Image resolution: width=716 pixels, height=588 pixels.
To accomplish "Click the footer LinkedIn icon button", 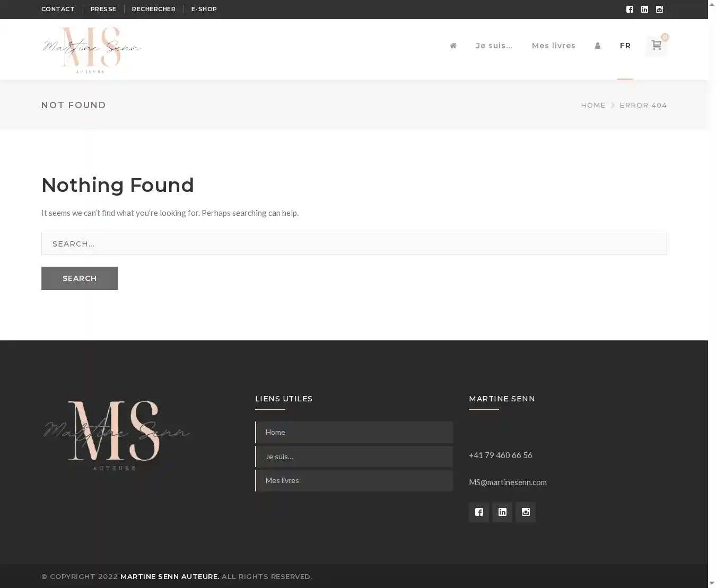I will (x=502, y=512).
